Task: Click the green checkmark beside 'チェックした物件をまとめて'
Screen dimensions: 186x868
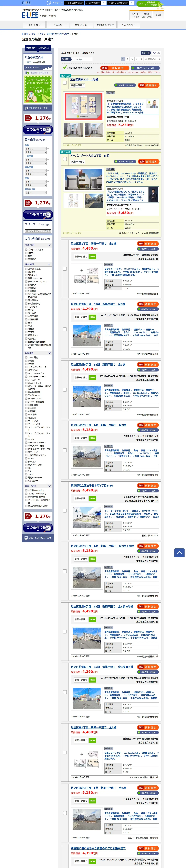Action: pos(64,67)
